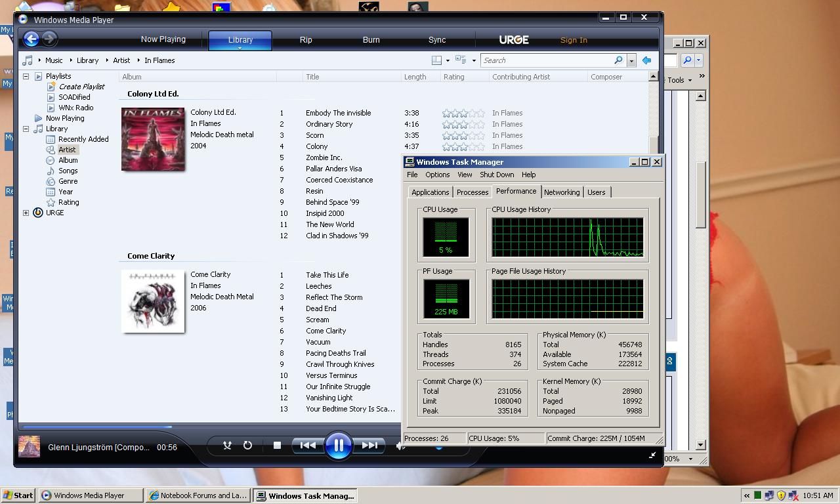Image resolution: width=840 pixels, height=504 pixels.
Task: Click the Colony Ltd Ed. album cover
Action: tap(153, 139)
